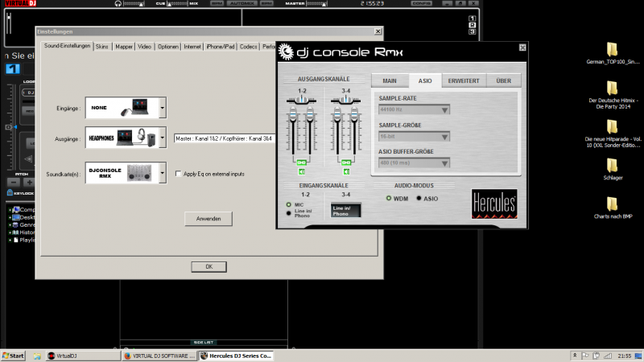Screen dimensions: 644x362
Task: Open Charts nach BMP desktop folder
Action: click(x=613, y=208)
